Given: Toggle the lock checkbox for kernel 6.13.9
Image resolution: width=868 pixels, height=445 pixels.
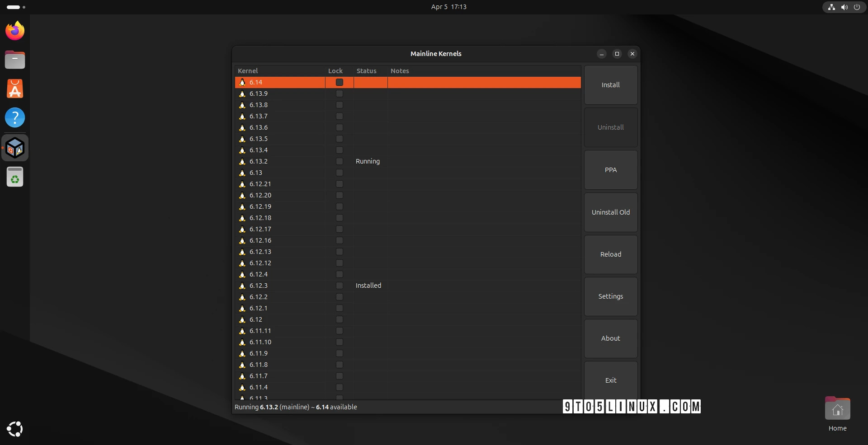Looking at the screenshot, I should (x=340, y=94).
